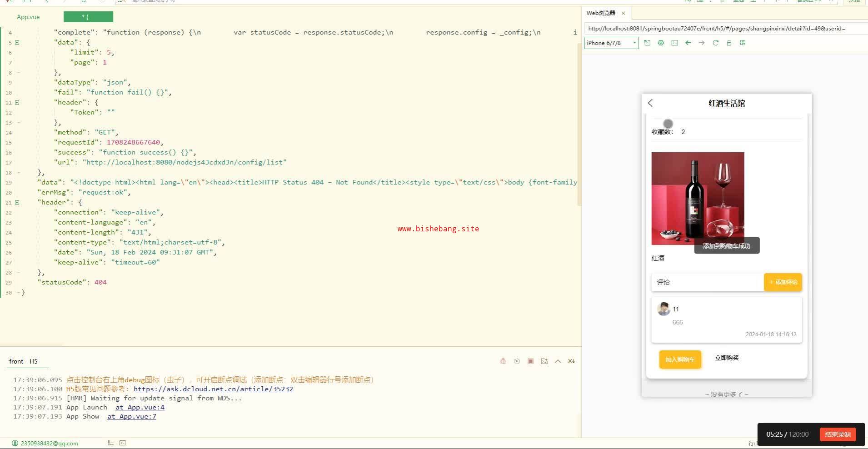Click the browser forward arrow icon
Viewport: 868px width, 449px height.
click(x=702, y=43)
